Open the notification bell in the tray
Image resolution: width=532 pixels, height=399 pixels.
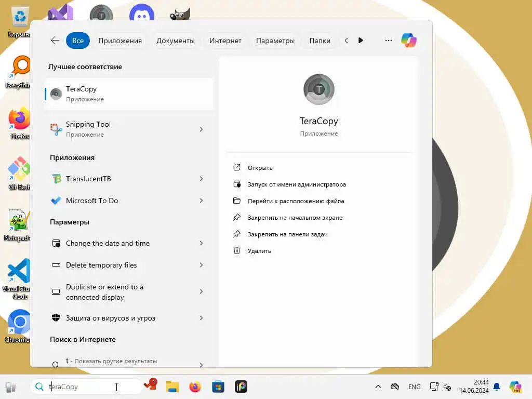click(x=497, y=387)
